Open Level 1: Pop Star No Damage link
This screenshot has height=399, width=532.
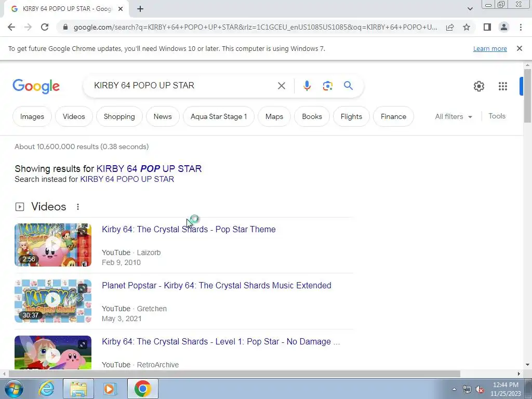(x=221, y=342)
